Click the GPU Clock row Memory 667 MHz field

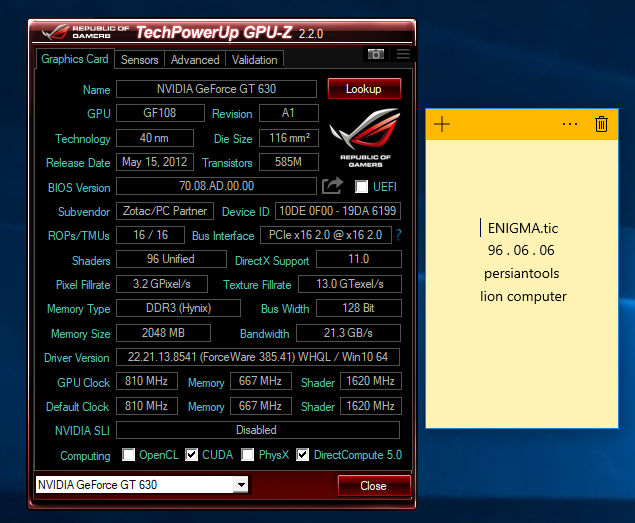tap(260, 381)
